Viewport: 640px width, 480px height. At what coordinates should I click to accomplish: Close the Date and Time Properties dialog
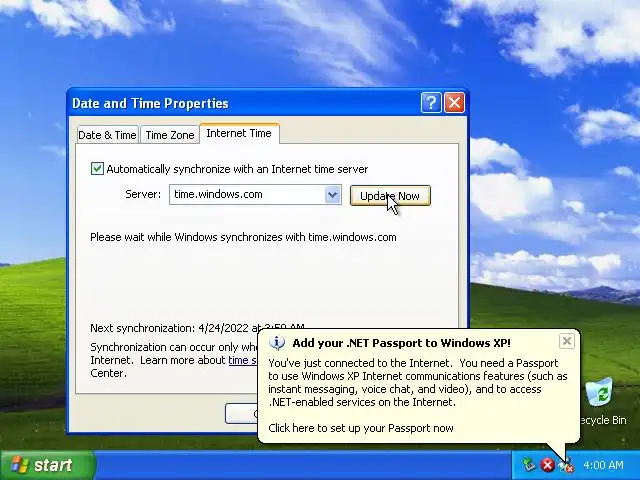[x=454, y=102]
